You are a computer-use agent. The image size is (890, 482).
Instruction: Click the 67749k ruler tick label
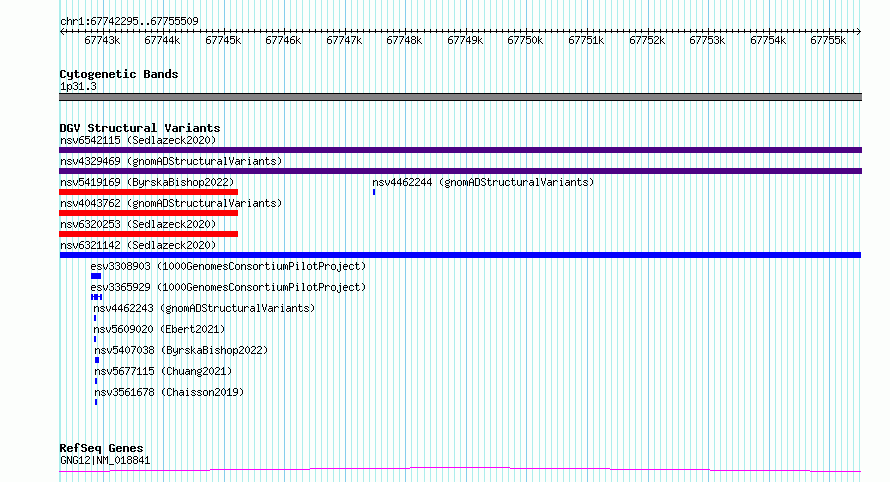465,41
